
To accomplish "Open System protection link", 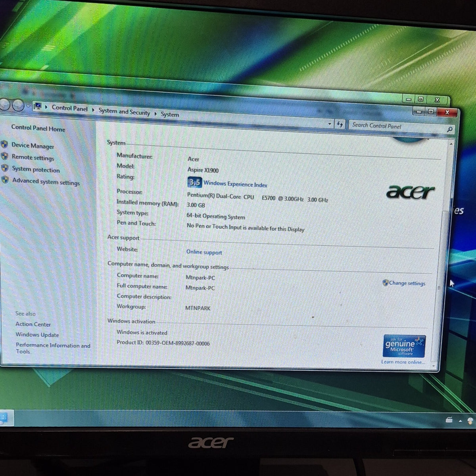I will (x=36, y=169).
